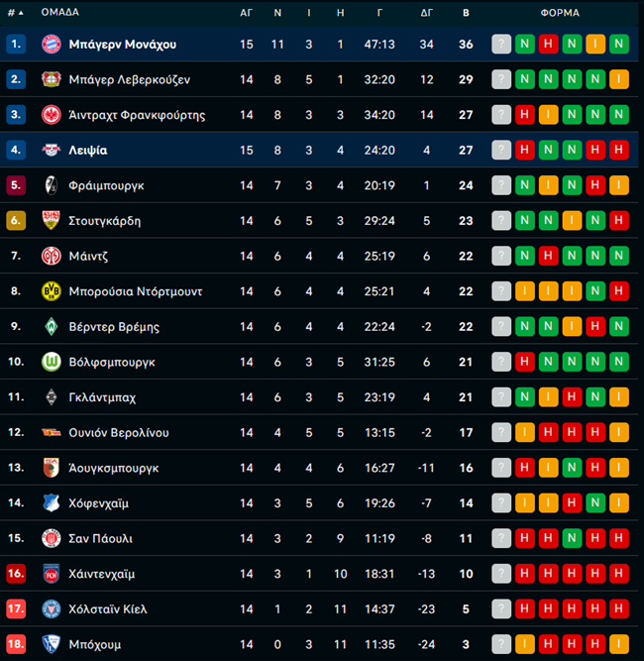Click the Wolfsburg green W logo
The height and width of the screenshot is (661, 644).
click(x=51, y=362)
